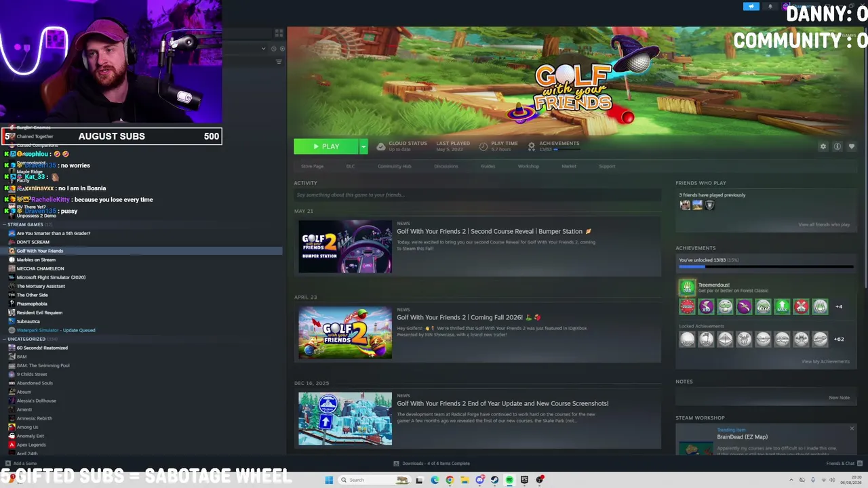The height and width of the screenshot is (488, 868).
Task: Select Waterpark Simulator - Update Queued
Action: tap(56, 330)
